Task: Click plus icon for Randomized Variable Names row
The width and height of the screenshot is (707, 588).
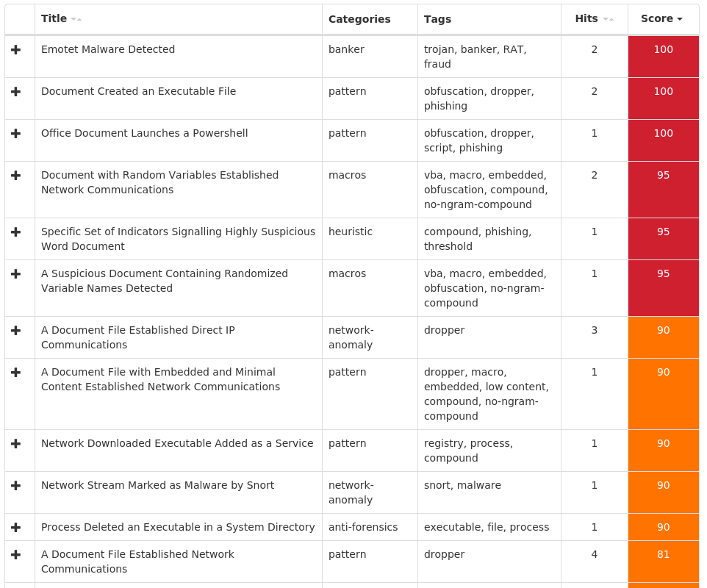Action: pyautogui.click(x=16, y=274)
